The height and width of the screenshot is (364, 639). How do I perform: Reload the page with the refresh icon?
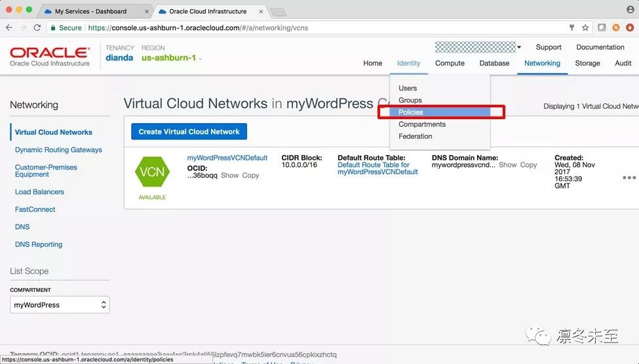pos(37,27)
